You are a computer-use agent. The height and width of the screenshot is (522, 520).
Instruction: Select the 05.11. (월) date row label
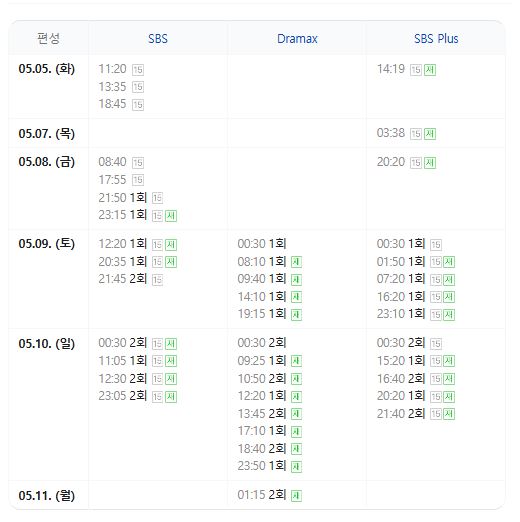point(47,495)
